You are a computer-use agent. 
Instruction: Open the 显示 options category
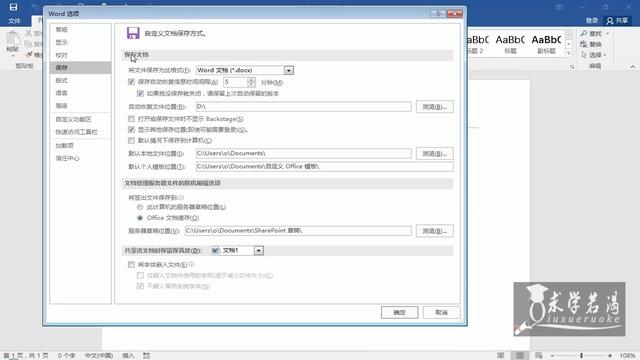point(80,42)
